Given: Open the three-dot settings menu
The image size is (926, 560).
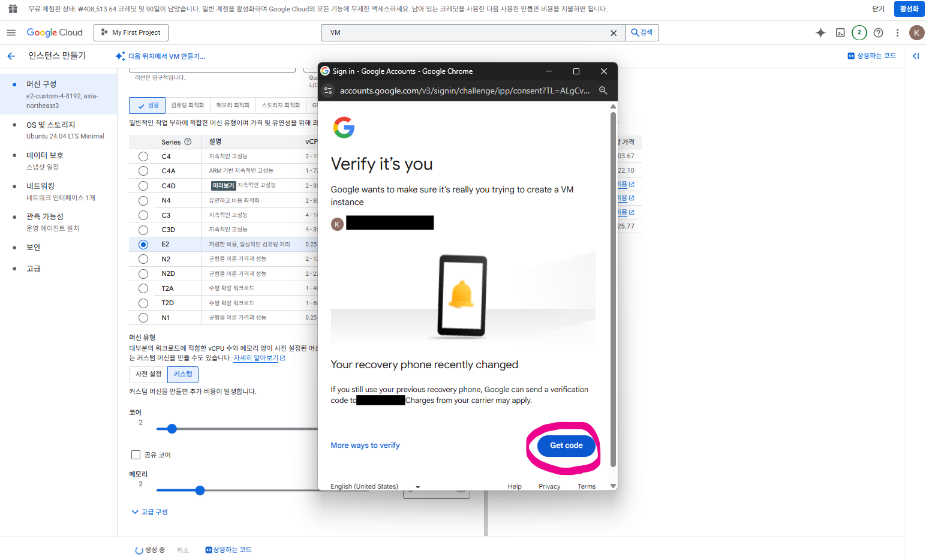Looking at the screenshot, I should click(897, 32).
